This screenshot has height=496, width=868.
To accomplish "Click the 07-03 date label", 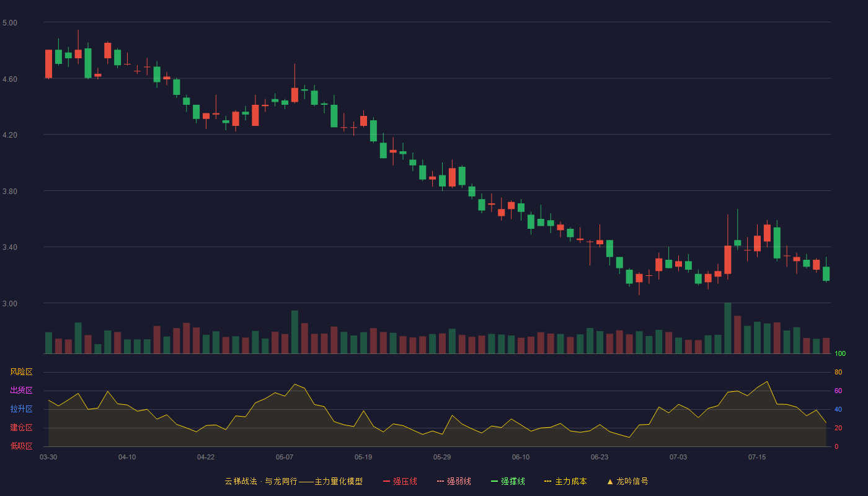I will (x=678, y=457).
